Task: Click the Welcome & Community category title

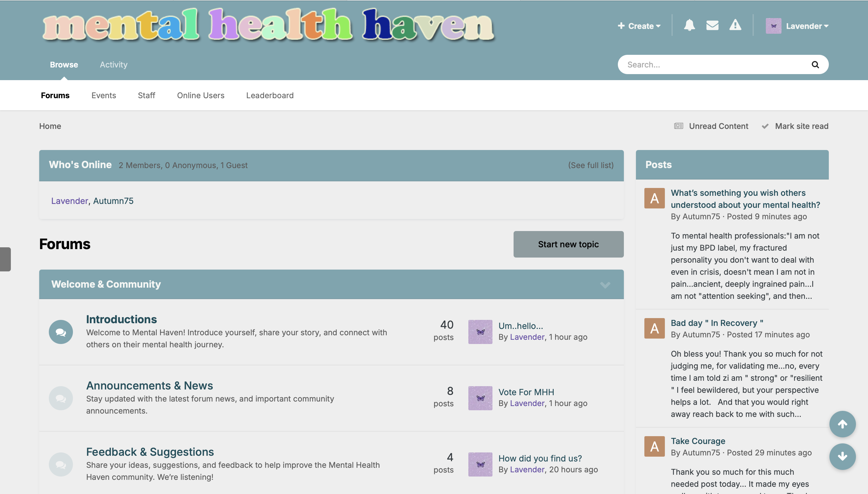Action: (106, 284)
